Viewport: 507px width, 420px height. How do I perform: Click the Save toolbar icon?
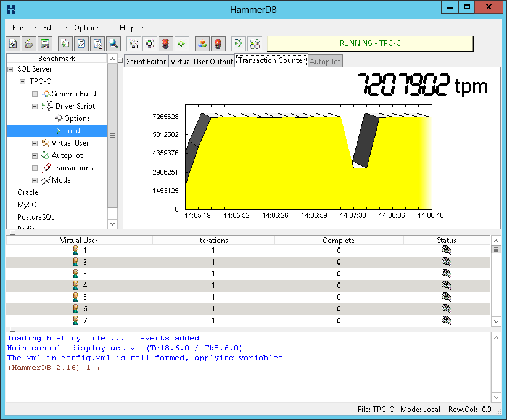45,44
